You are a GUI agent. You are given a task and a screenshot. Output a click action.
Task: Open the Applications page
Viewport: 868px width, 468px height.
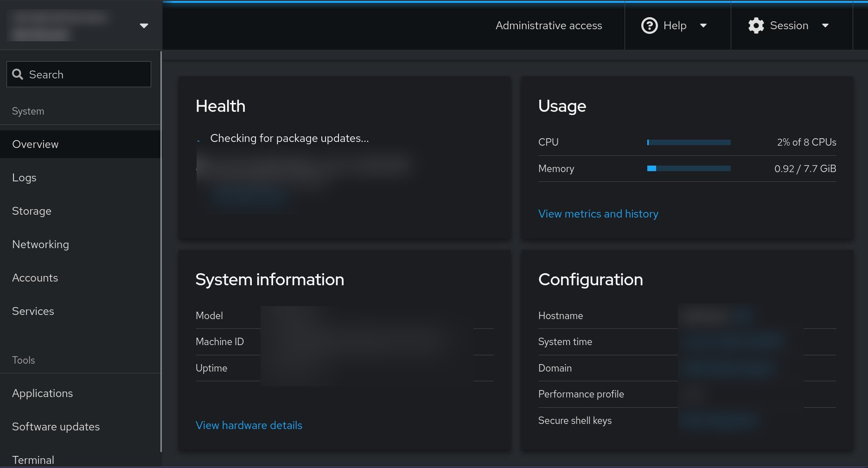click(81, 393)
